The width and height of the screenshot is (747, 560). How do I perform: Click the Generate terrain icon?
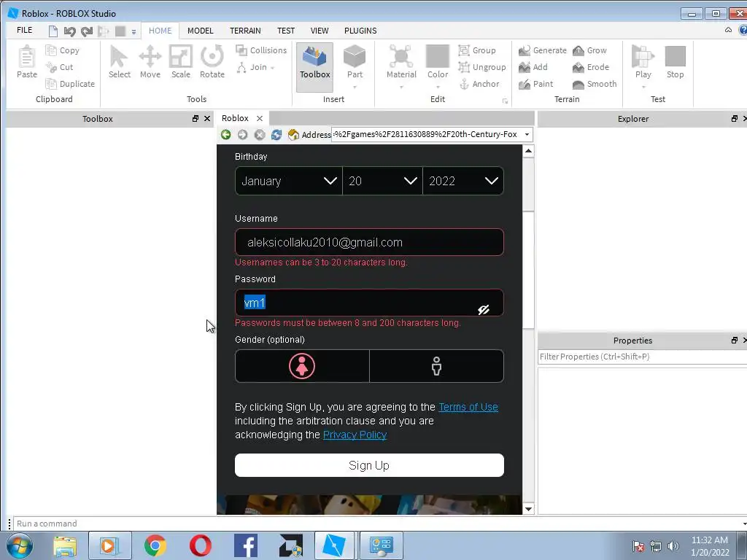click(525, 50)
